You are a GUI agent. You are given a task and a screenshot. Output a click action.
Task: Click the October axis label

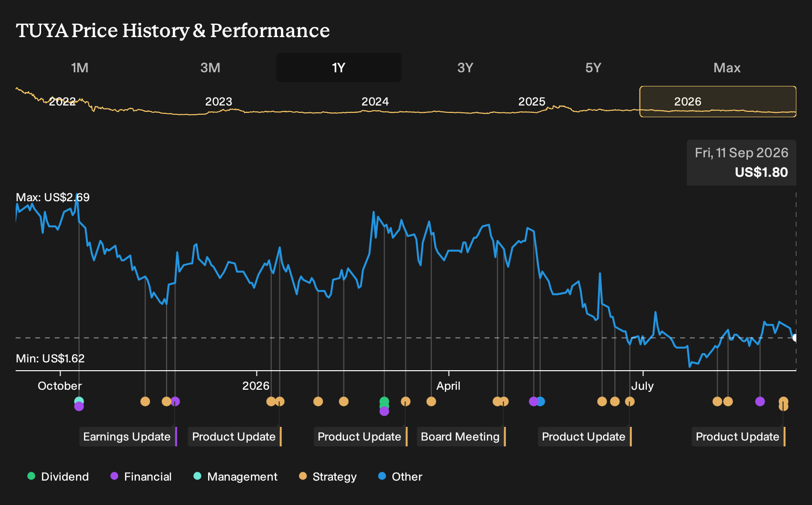coord(60,386)
